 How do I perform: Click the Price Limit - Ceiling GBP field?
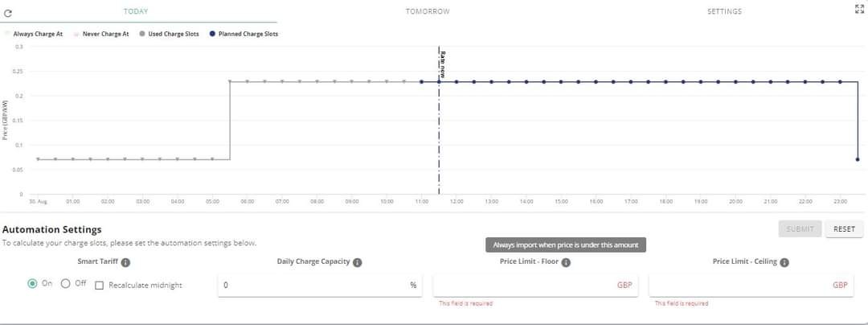coord(751,285)
